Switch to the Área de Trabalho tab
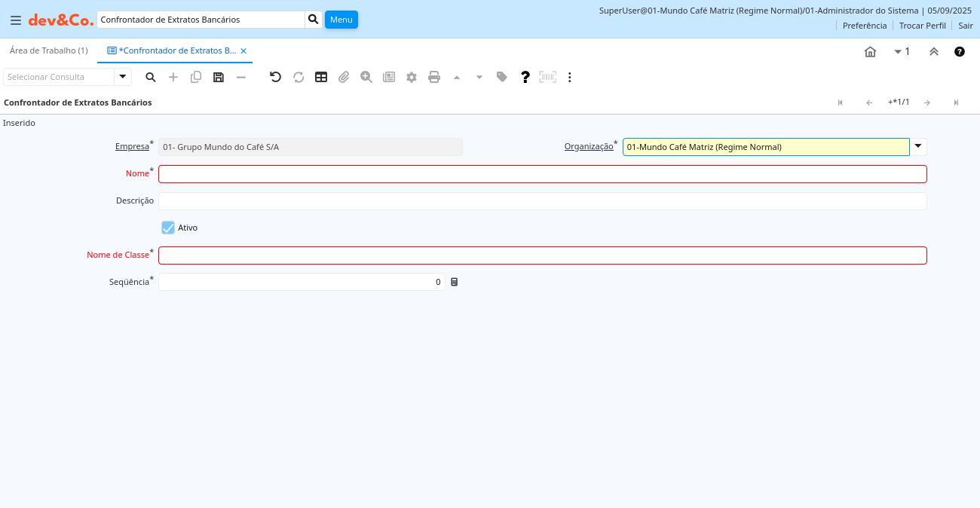The image size is (980, 508). (x=49, y=50)
